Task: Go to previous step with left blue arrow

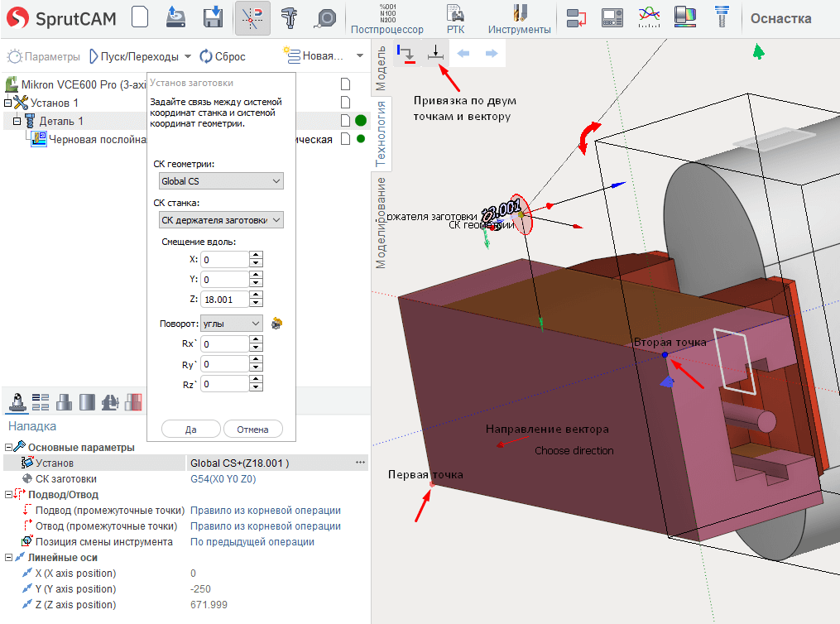Action: pos(463,54)
